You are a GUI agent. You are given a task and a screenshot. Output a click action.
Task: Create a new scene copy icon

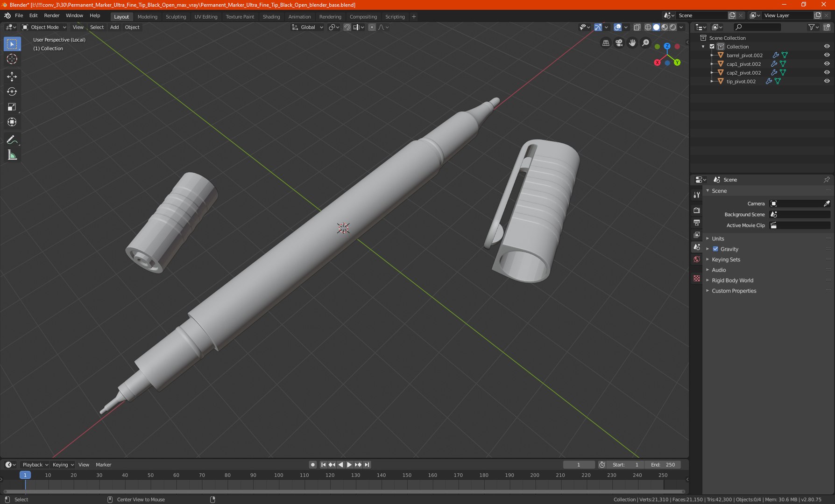[732, 15]
